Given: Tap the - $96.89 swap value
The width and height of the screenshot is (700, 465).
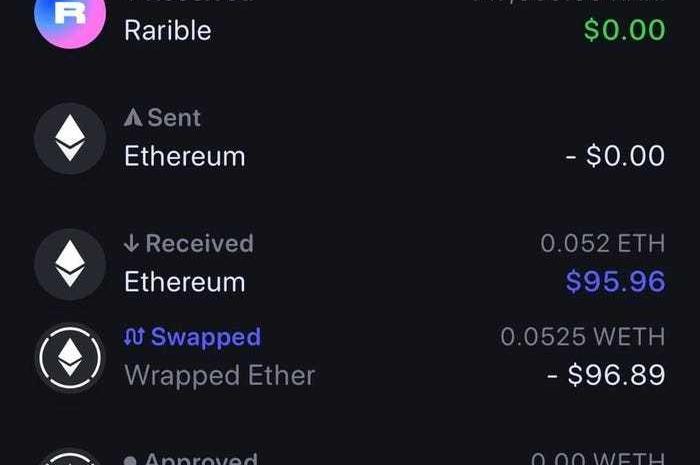Looking at the screenshot, I should (606, 375).
